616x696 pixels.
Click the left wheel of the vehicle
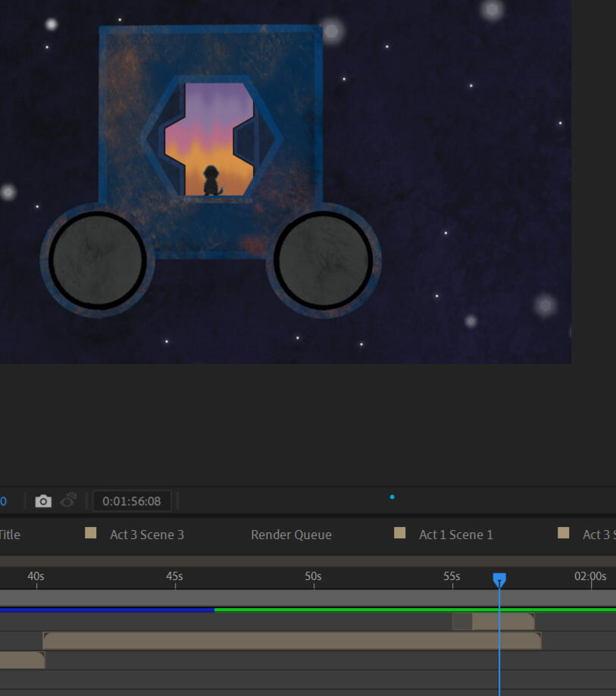coord(97,260)
